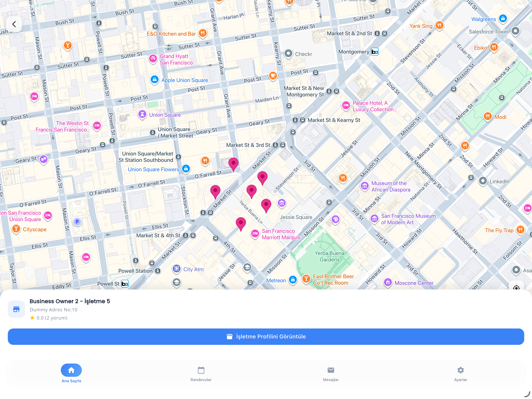Tap the Salesforce Tower pin

515,31
